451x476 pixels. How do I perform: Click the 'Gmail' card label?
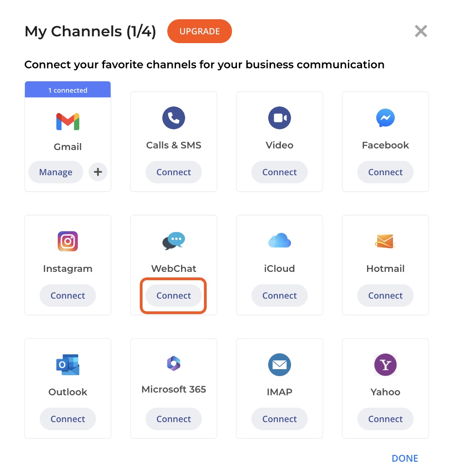coord(68,147)
